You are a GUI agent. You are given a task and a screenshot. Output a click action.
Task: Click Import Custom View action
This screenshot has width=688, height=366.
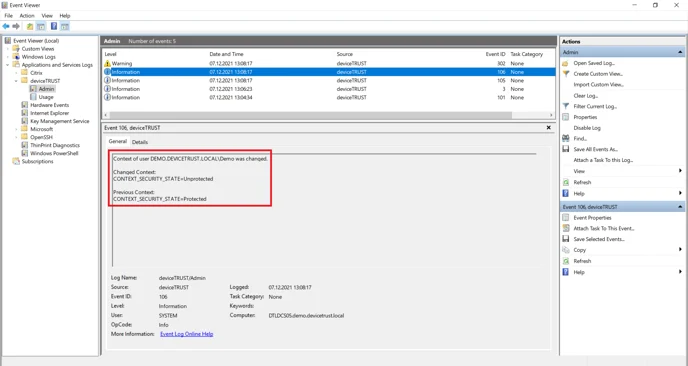[598, 85]
